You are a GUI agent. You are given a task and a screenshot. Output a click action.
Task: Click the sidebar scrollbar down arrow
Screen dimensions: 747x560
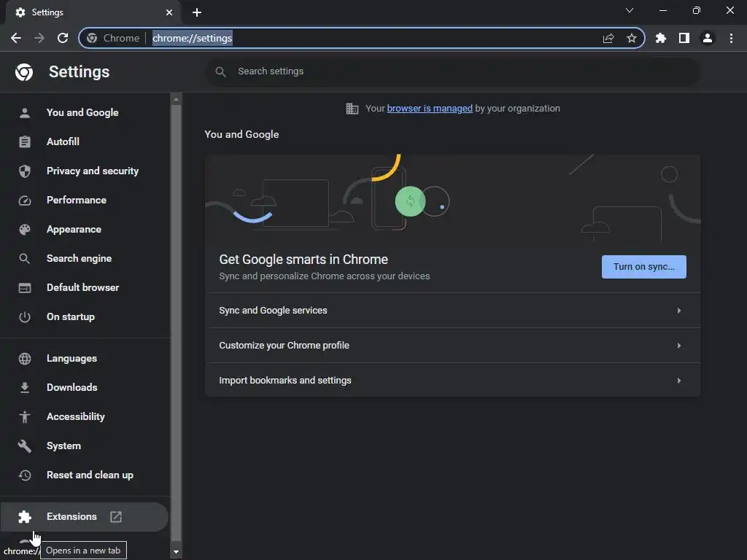tap(176, 552)
